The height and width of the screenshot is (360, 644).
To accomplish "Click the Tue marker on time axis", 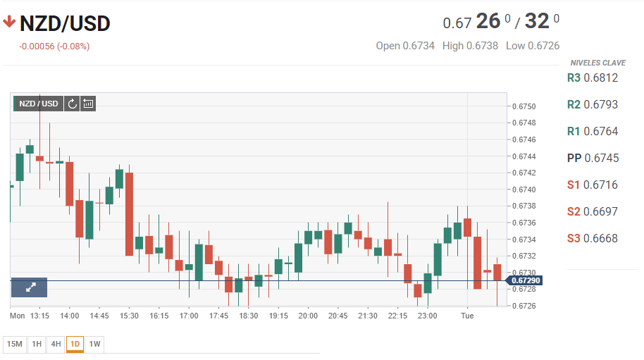I will click(x=467, y=316).
